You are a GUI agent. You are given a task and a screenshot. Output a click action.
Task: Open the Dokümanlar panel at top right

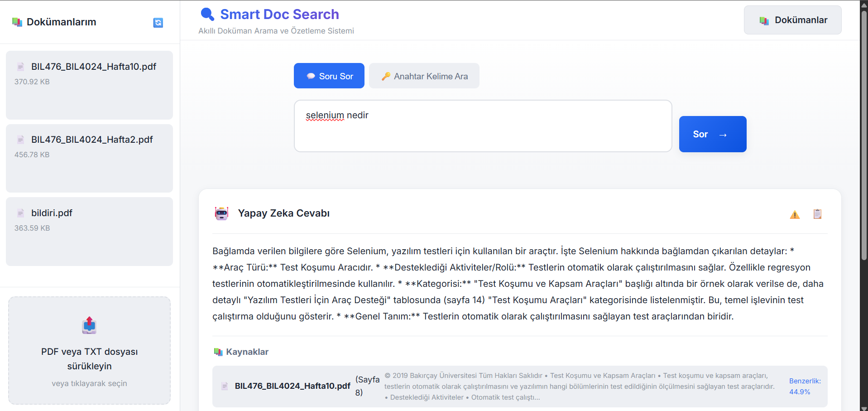pyautogui.click(x=792, y=20)
